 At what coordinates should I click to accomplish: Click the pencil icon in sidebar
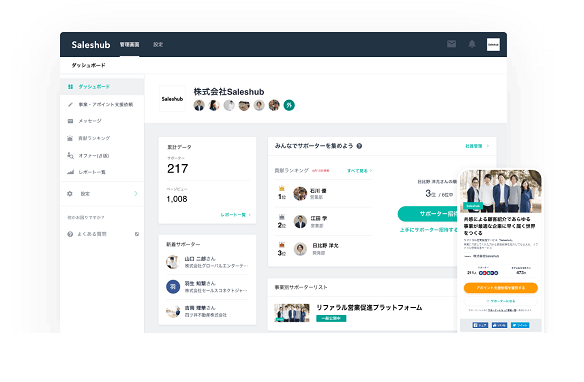click(70, 105)
